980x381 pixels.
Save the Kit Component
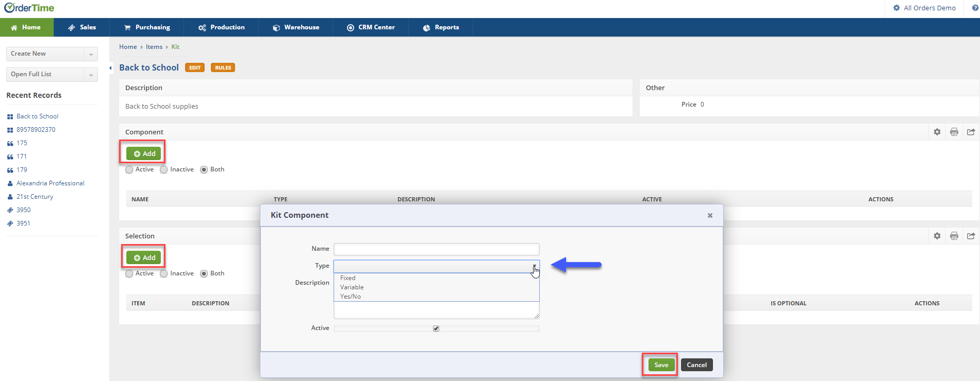pyautogui.click(x=661, y=365)
